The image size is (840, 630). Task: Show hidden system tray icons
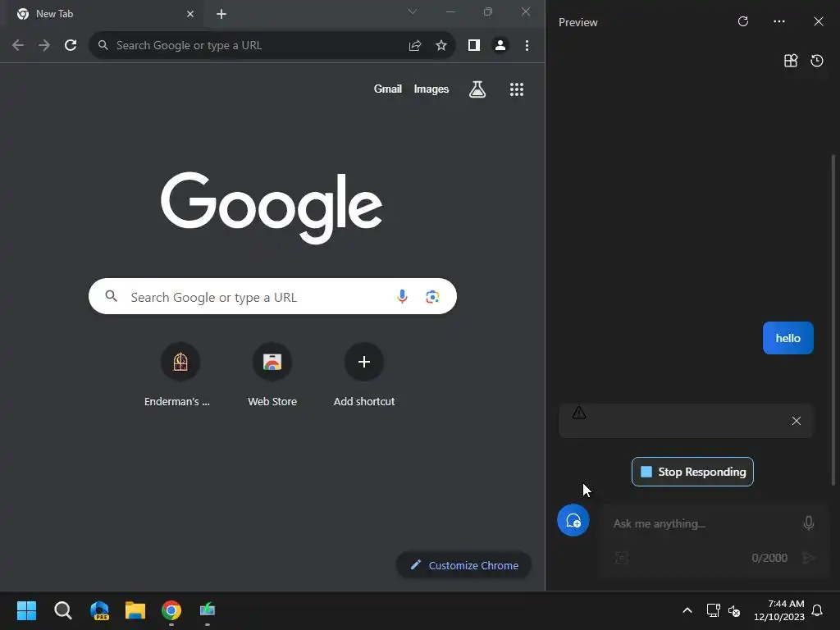(x=687, y=610)
